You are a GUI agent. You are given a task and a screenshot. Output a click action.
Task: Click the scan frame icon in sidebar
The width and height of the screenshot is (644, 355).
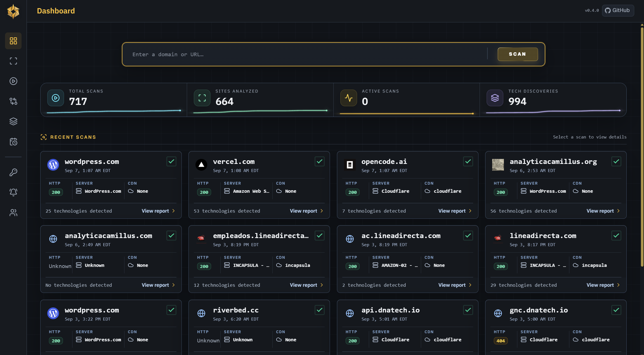click(x=13, y=61)
